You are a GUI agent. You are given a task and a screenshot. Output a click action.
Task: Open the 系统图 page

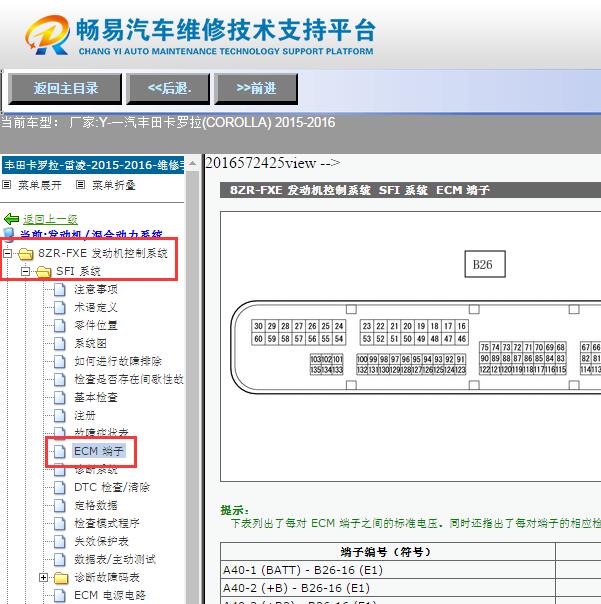point(90,343)
